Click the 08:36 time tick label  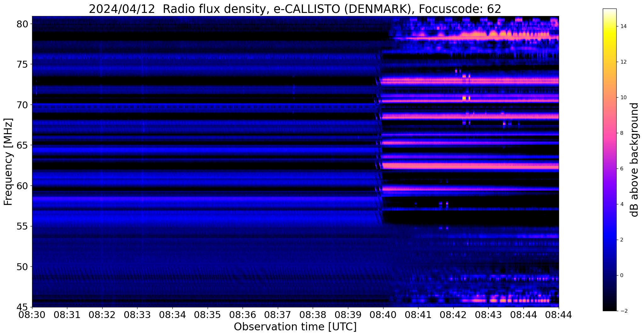tap(243, 314)
